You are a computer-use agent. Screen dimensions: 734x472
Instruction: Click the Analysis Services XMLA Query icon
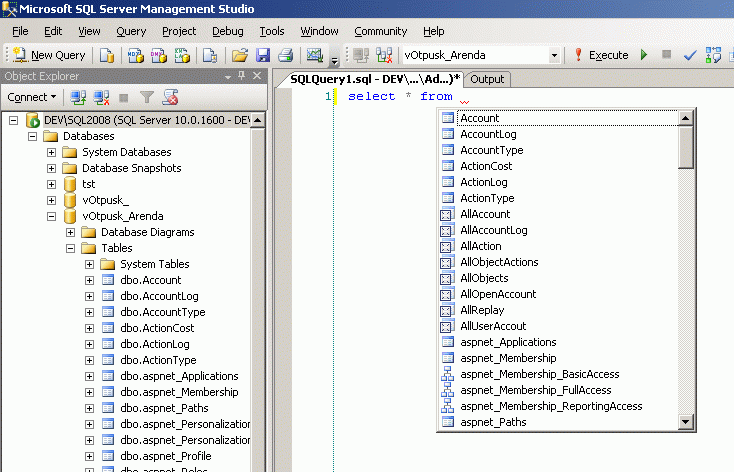point(182,55)
